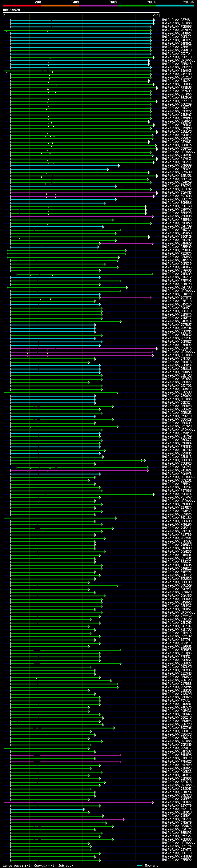This screenshot has height=868, width=197.
Task: Select the UniRef100_B9GUE2 label
Action: (x=177, y=135)
